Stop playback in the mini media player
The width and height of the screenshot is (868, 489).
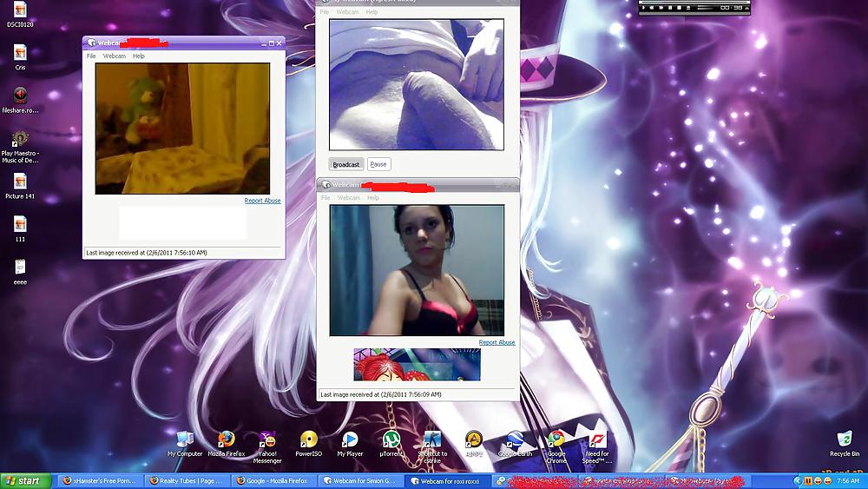pos(680,8)
